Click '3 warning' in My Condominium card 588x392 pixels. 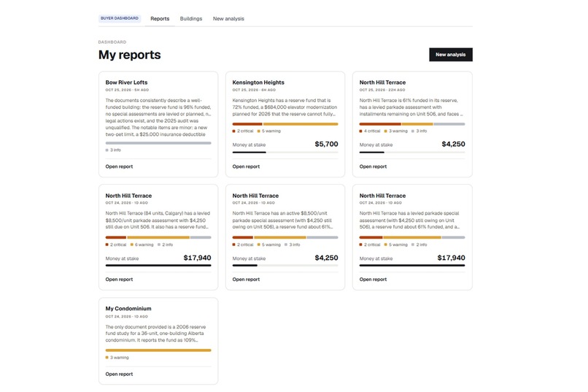tap(117, 358)
